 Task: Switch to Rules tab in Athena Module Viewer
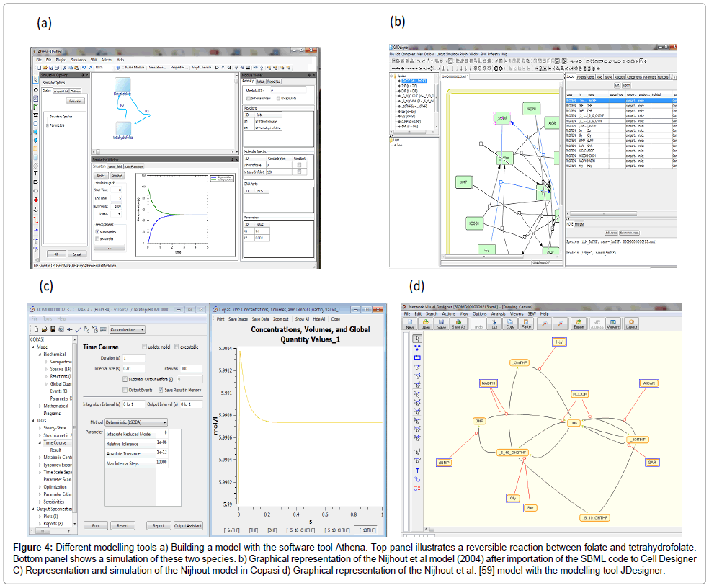point(260,81)
